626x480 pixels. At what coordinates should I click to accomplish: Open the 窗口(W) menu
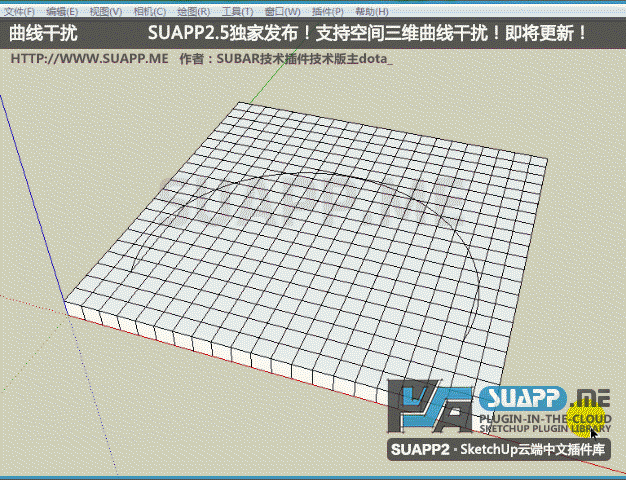[x=283, y=12]
